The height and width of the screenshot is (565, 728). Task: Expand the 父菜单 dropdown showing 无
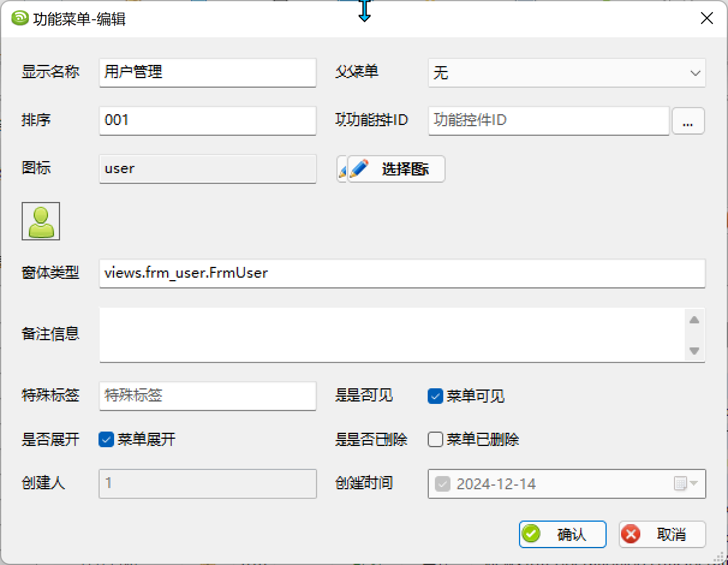click(566, 73)
